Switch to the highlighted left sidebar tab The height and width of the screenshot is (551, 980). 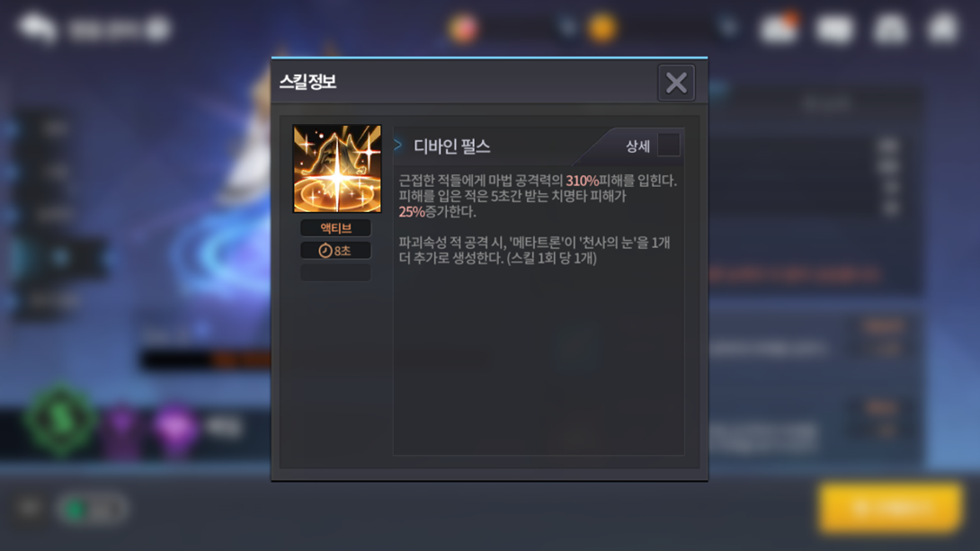pyautogui.click(x=58, y=257)
